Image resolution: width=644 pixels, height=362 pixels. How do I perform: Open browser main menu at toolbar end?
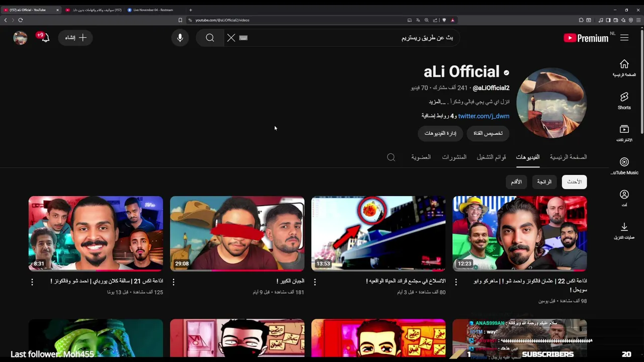point(638,20)
